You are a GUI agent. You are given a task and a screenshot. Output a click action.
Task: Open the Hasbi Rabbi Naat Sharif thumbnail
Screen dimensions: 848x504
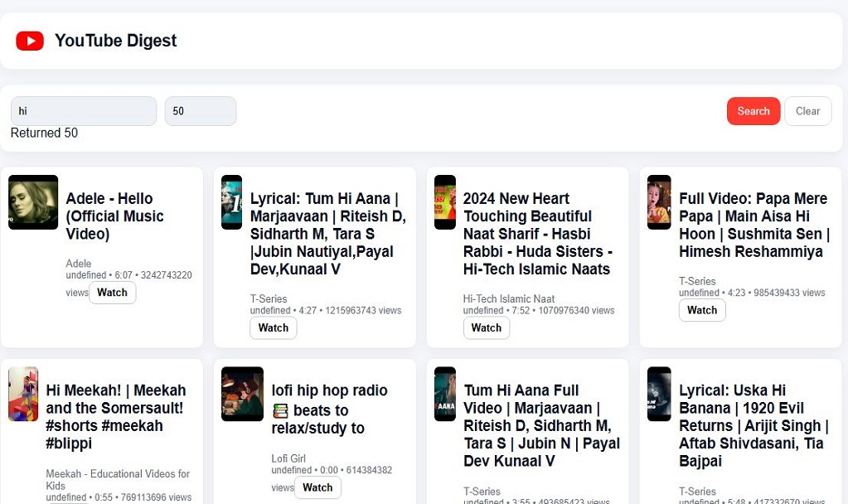point(445,202)
